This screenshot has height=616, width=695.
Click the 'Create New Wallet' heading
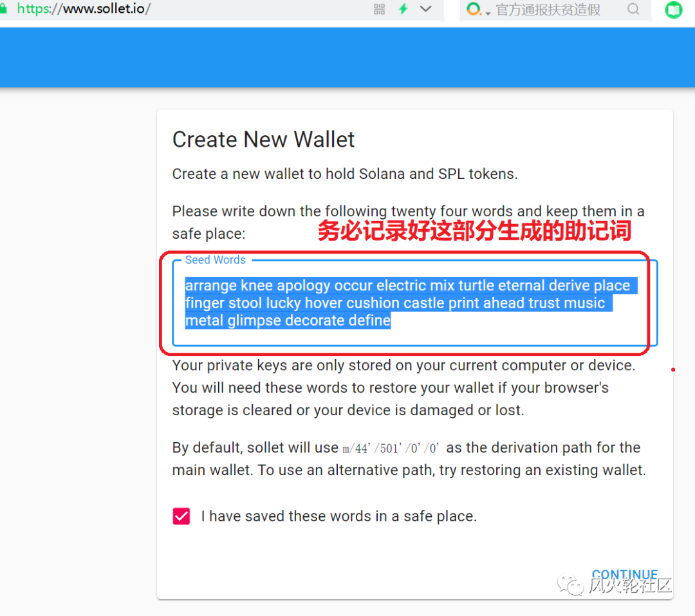click(263, 139)
